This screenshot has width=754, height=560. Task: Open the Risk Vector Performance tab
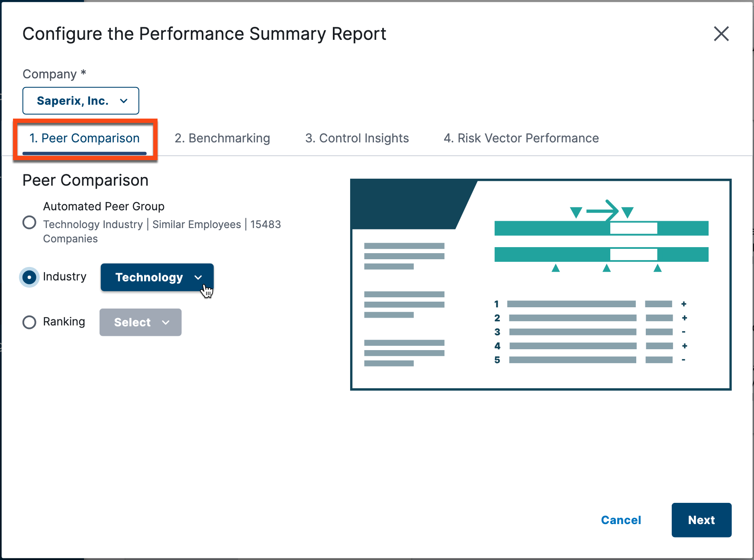coord(521,138)
